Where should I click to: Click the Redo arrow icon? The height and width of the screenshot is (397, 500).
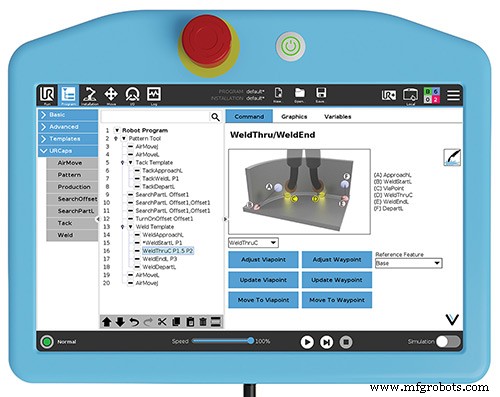click(x=148, y=322)
